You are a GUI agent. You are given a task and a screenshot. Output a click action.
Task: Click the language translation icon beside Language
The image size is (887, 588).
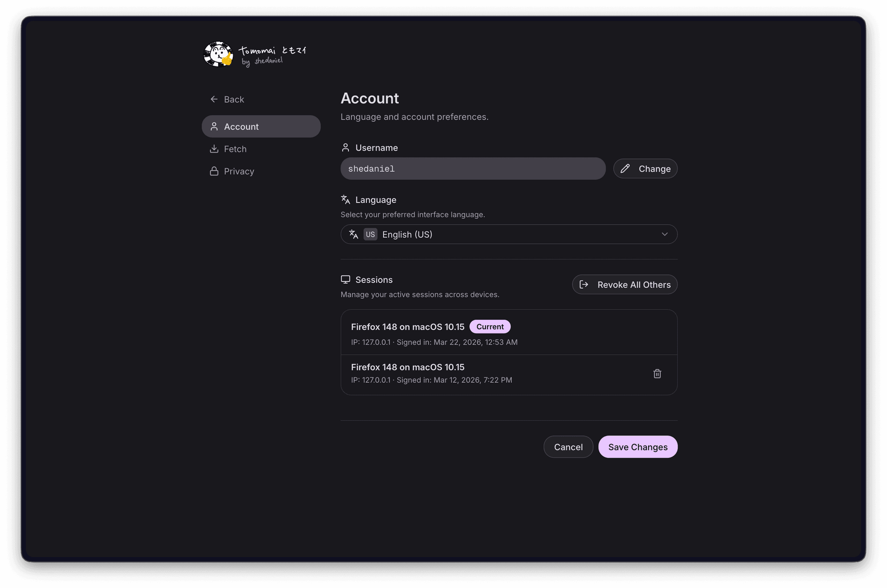point(345,199)
